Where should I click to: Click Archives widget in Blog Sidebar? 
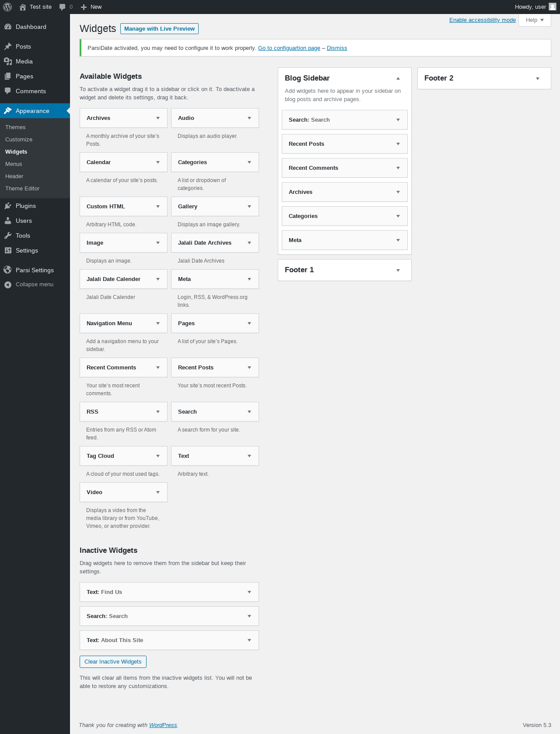[345, 192]
